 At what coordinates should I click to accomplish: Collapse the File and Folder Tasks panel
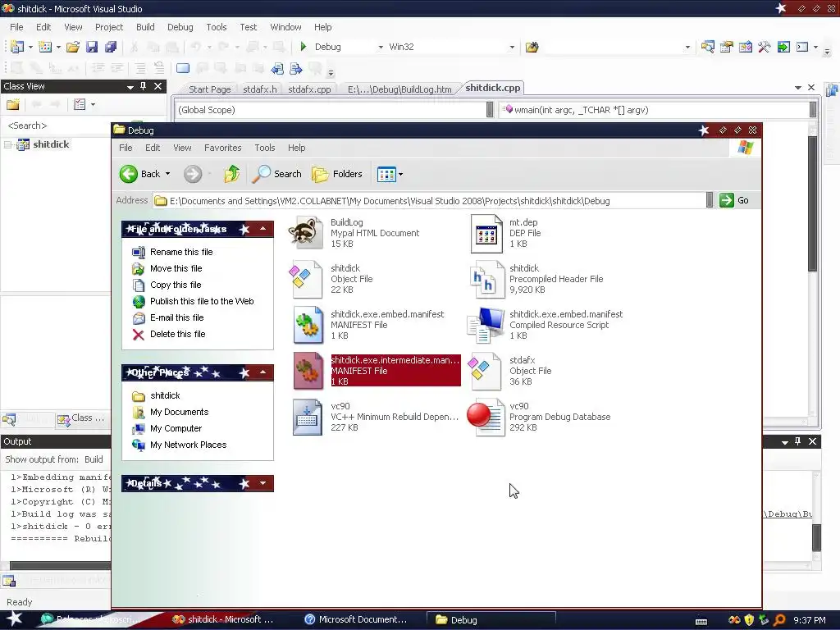[262, 229]
